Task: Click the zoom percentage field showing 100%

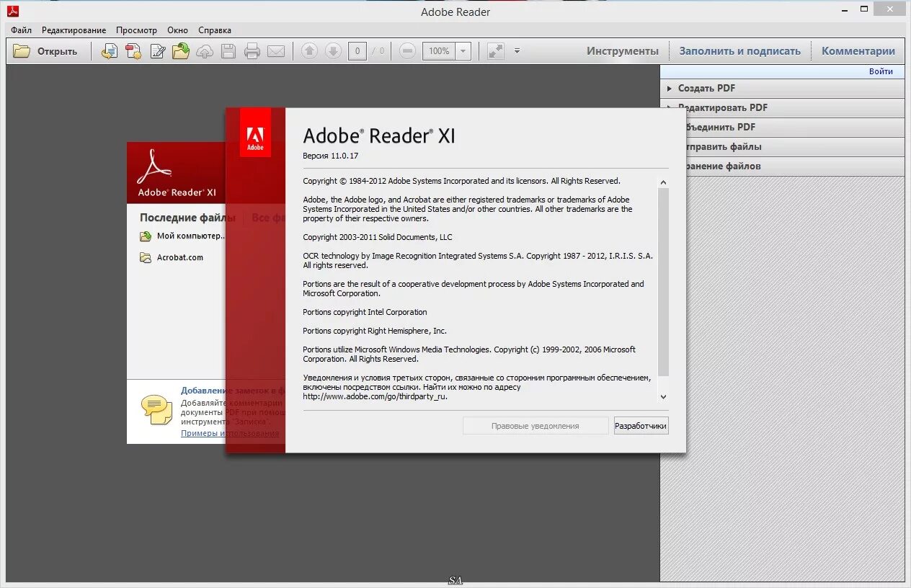Action: click(x=439, y=51)
